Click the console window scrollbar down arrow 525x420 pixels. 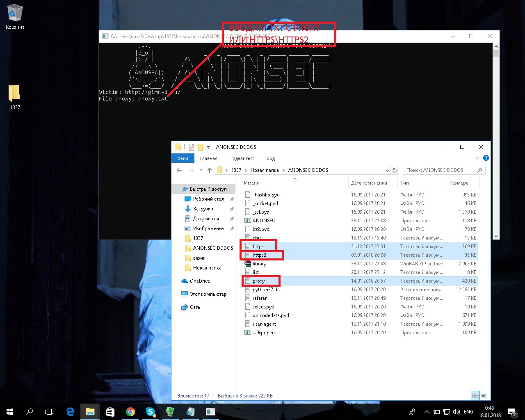point(496,236)
